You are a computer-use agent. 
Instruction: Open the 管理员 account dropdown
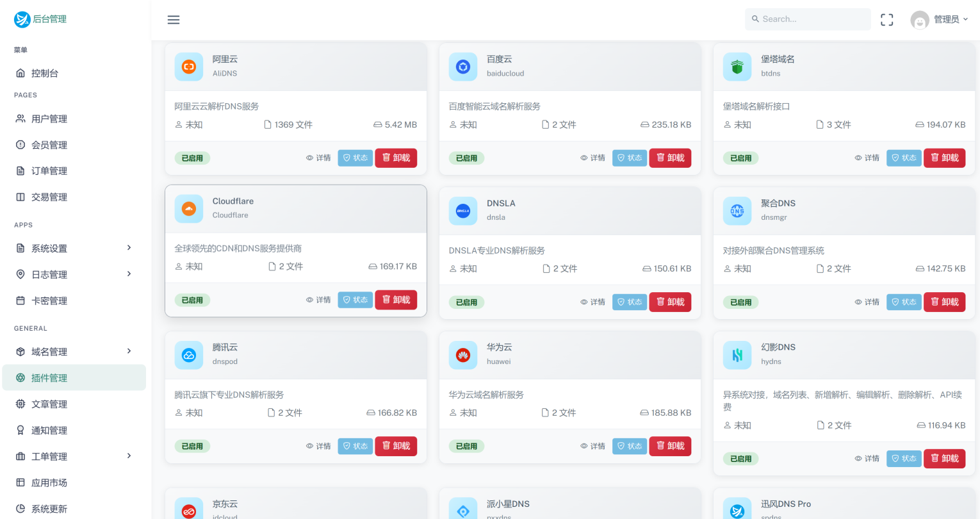click(x=940, y=19)
